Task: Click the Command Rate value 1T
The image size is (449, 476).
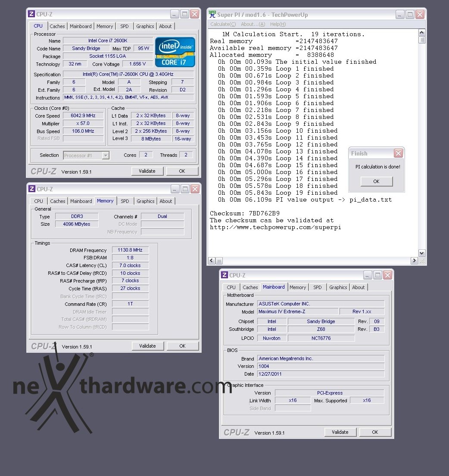Action: point(130,304)
